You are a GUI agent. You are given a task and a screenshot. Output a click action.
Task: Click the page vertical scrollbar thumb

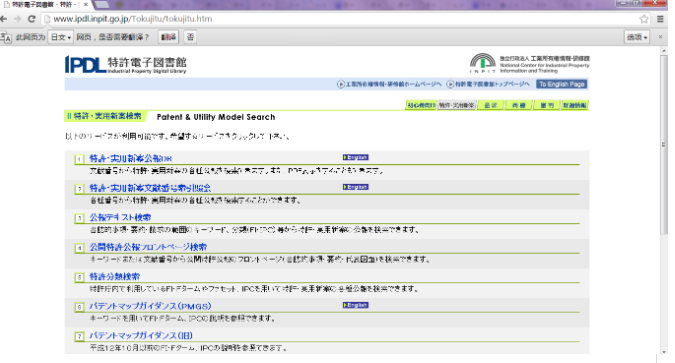click(664, 144)
